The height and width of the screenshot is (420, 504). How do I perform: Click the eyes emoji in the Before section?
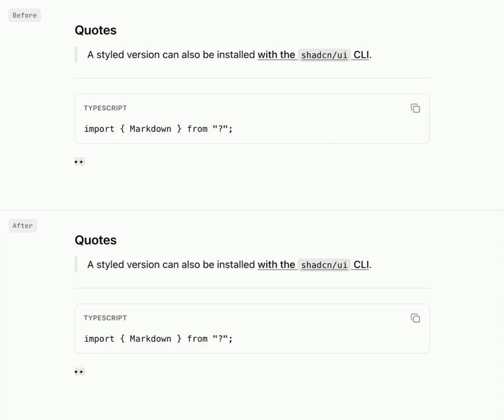coord(79,162)
